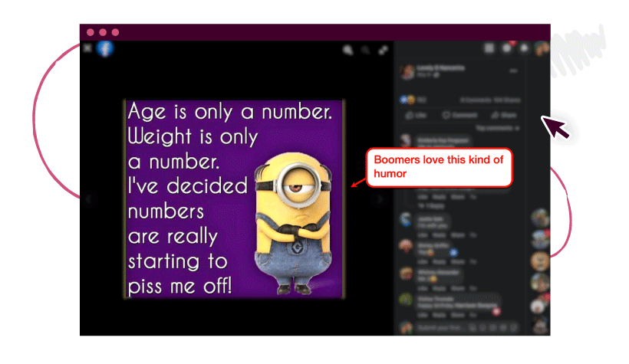Focus the write-a-comment field
This screenshot has height=364, width=629.
467,328
